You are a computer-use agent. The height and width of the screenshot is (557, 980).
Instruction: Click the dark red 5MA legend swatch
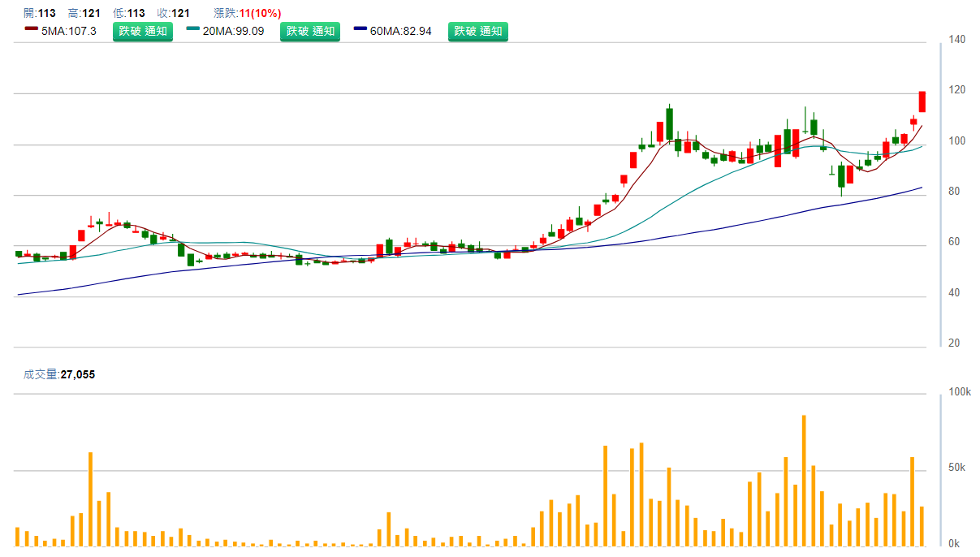pos(32,29)
